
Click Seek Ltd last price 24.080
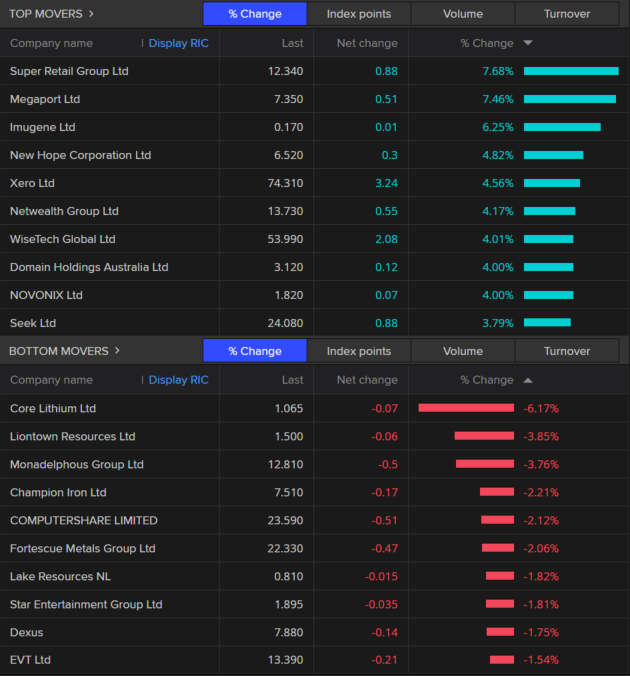285,323
